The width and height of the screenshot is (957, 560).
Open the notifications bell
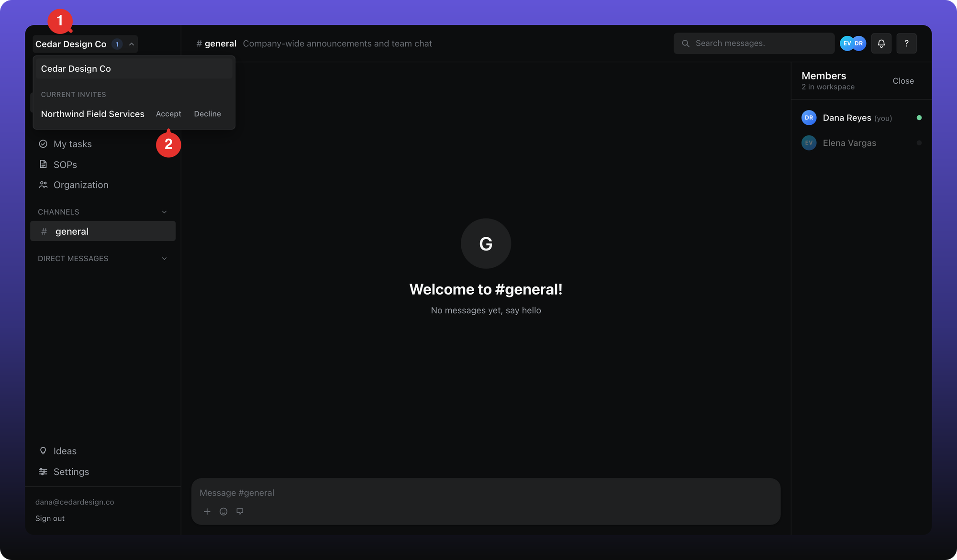click(881, 44)
